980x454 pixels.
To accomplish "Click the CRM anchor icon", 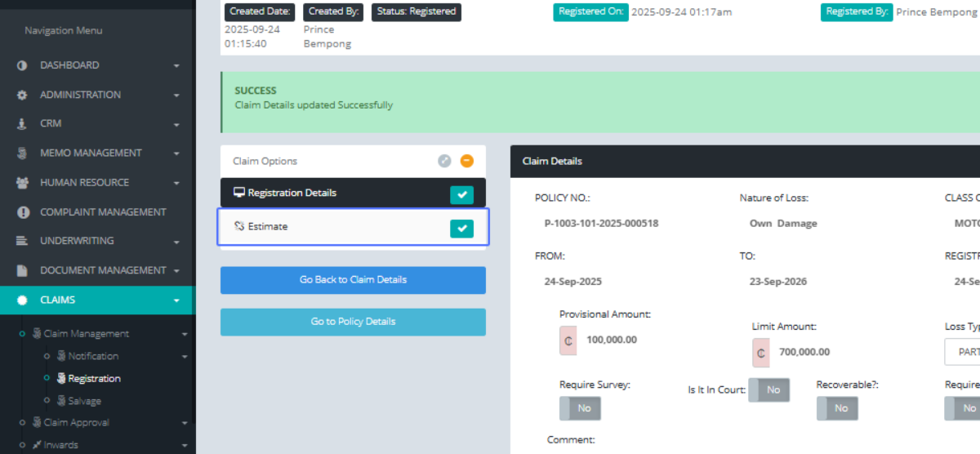I will pyautogui.click(x=22, y=124).
